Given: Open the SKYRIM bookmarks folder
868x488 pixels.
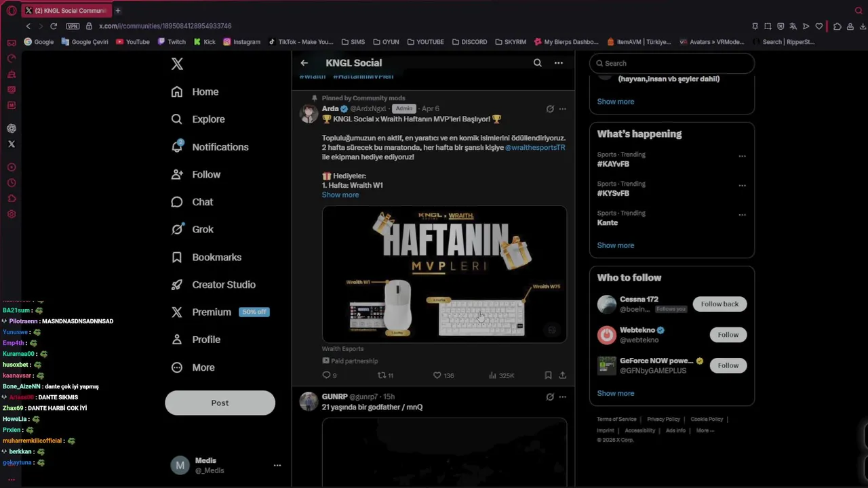Looking at the screenshot, I should tap(511, 42).
